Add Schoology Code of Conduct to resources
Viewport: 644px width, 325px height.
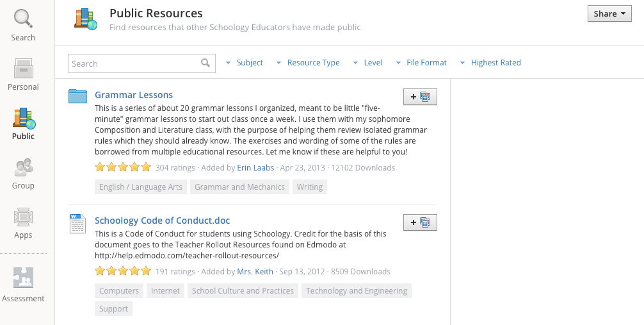pos(420,222)
